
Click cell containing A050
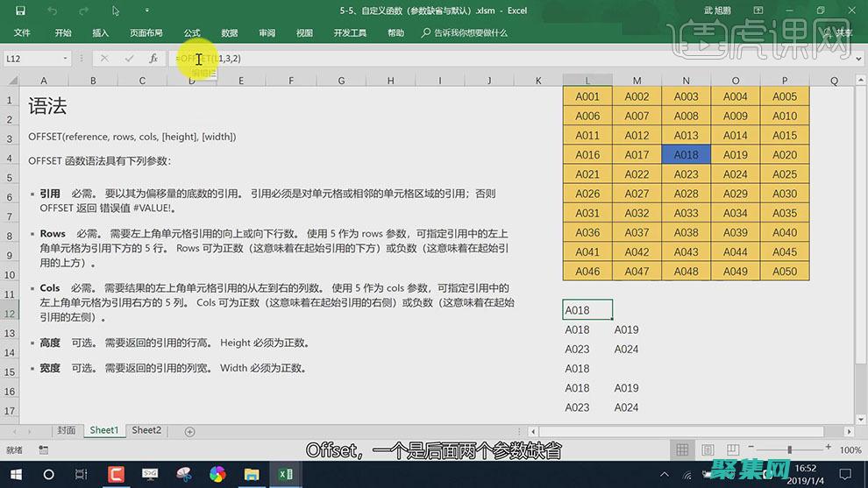(x=785, y=271)
